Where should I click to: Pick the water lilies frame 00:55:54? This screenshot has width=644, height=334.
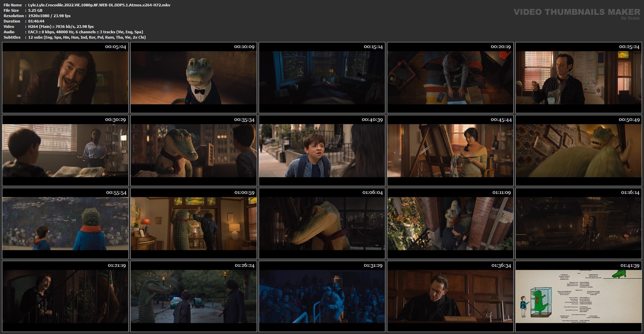coord(65,223)
